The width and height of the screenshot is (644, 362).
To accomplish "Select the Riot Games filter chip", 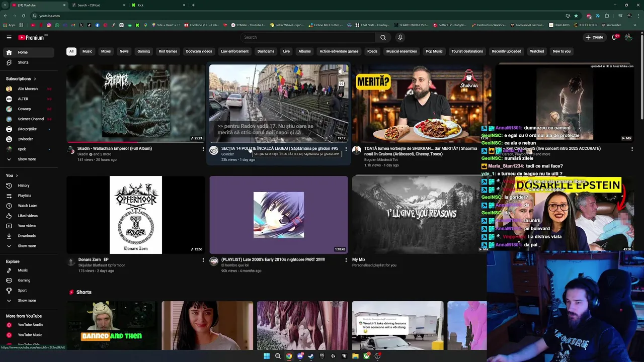I will 168,51.
